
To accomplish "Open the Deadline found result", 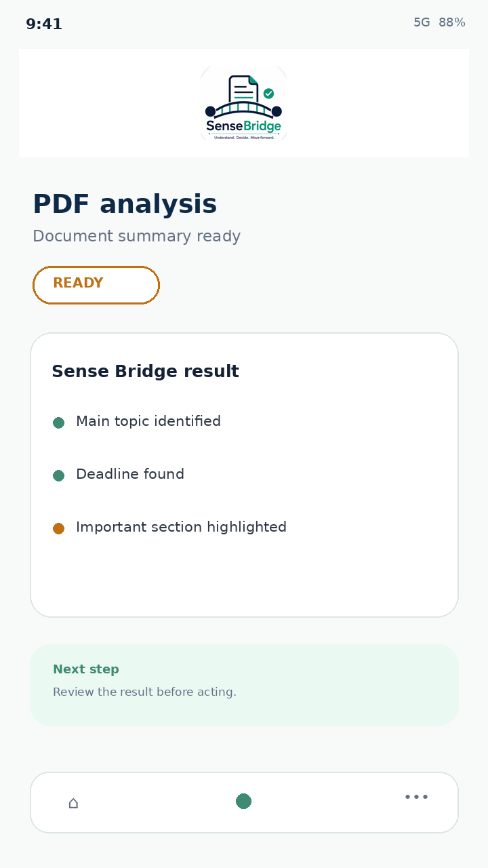I will pyautogui.click(x=130, y=474).
